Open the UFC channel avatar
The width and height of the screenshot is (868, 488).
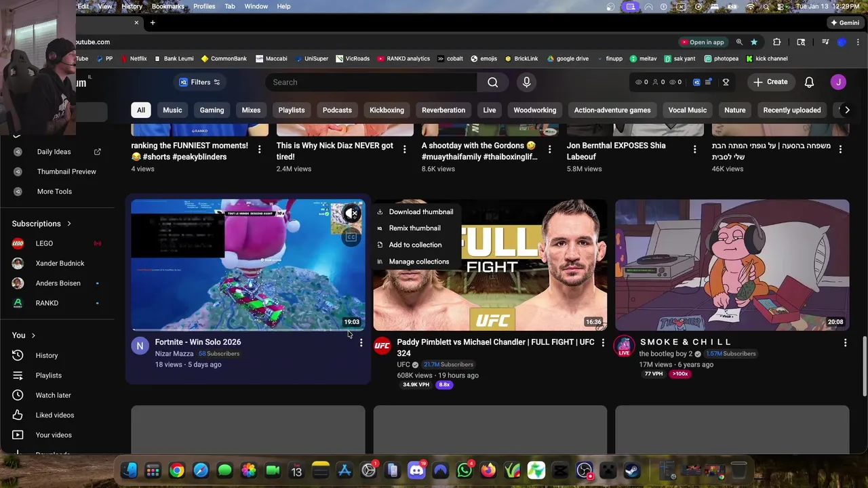[x=382, y=346]
